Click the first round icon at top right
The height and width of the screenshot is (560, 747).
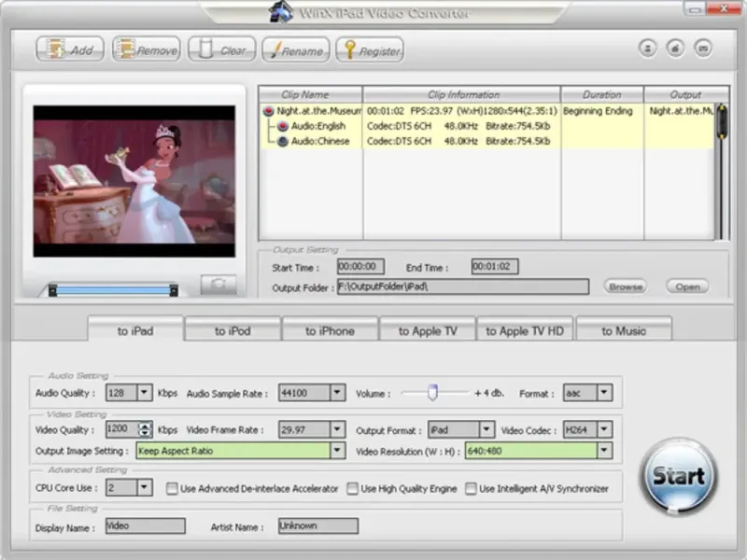[647, 49]
